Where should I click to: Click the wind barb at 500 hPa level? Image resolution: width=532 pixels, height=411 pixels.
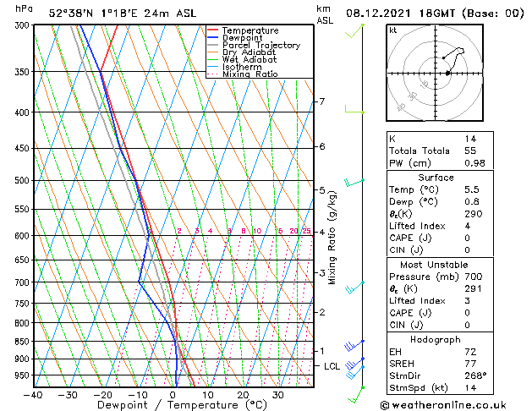tap(354, 182)
